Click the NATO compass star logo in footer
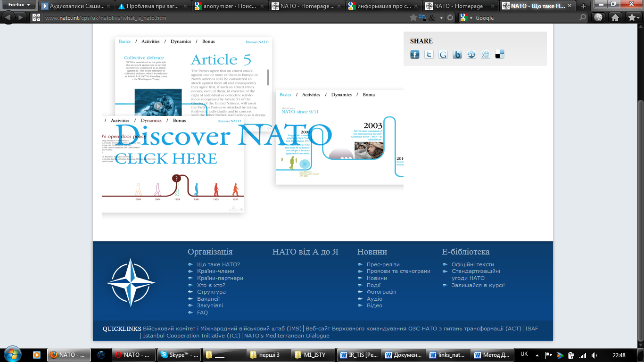Image resolution: width=644 pixels, height=362 pixels. click(x=131, y=282)
